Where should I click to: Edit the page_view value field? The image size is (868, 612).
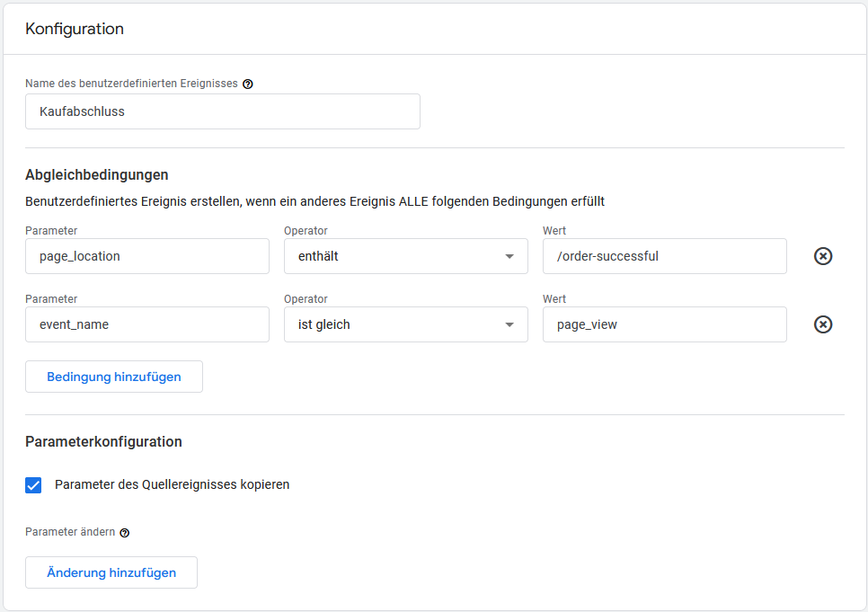[x=664, y=324]
